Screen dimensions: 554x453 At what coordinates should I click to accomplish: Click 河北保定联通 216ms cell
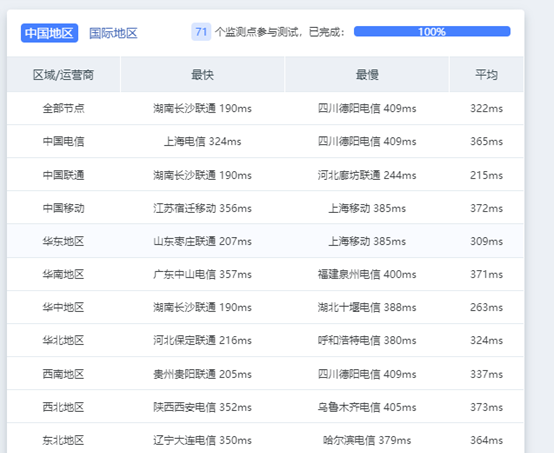202,340
